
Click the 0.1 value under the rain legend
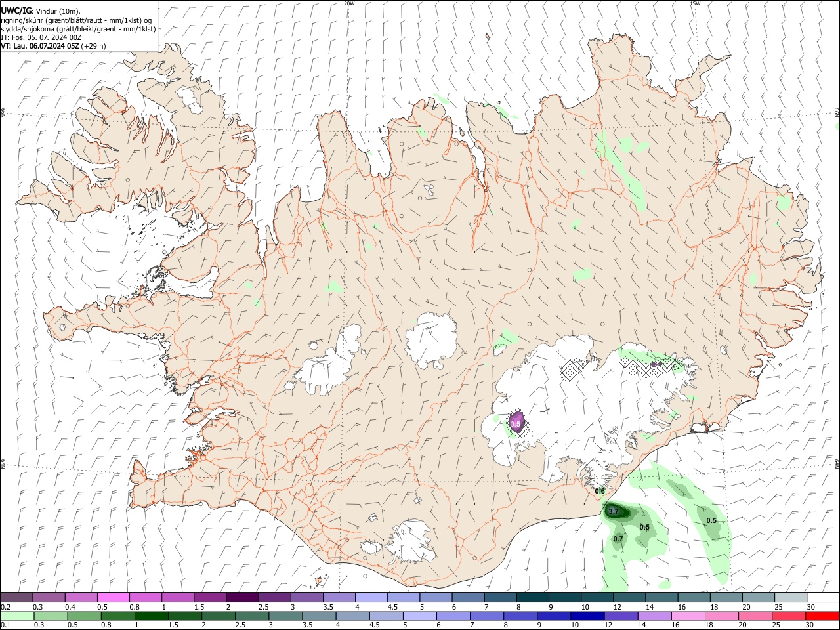pyautogui.click(x=5, y=625)
